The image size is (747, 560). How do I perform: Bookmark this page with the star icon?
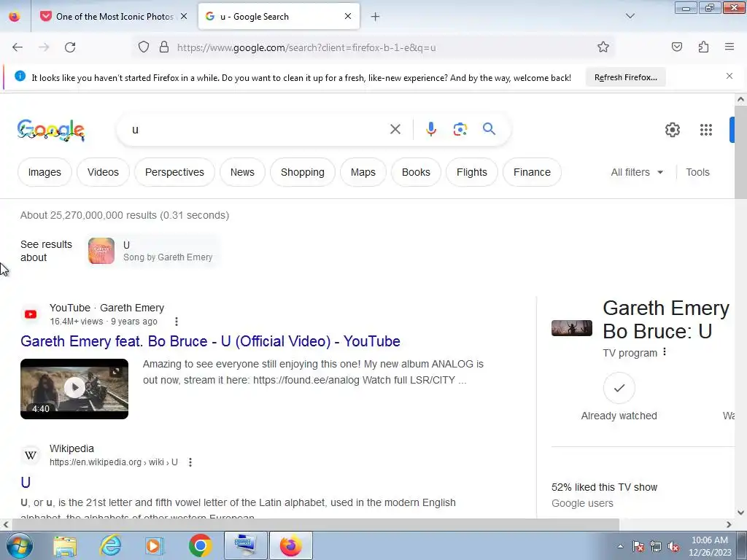tap(603, 47)
